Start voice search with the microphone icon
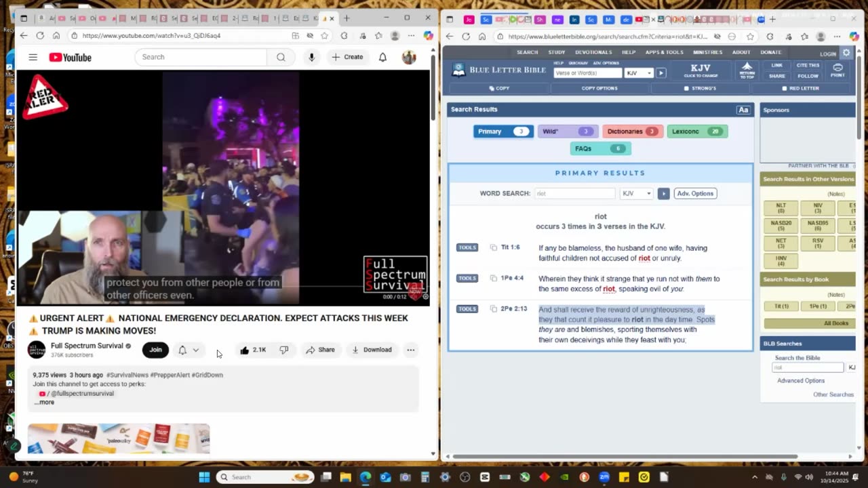Viewport: 868px width, 488px height. click(x=311, y=57)
